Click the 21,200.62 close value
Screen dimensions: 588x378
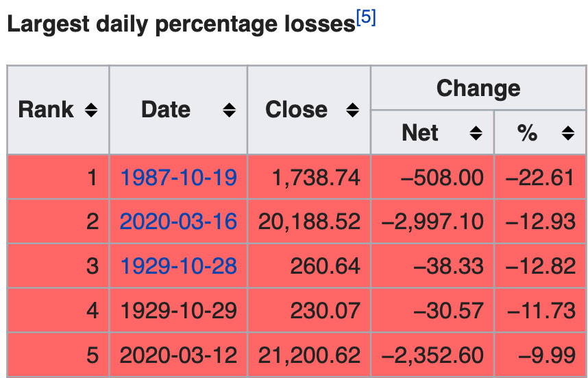(309, 355)
